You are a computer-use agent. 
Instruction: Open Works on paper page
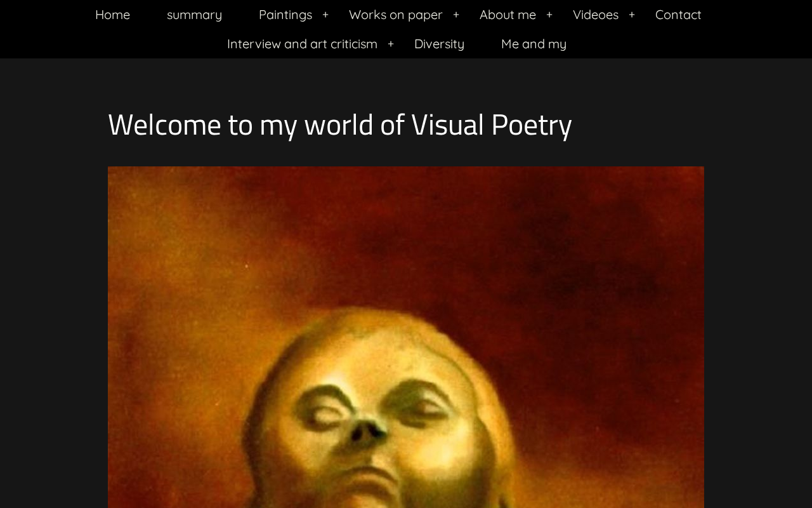point(395,15)
